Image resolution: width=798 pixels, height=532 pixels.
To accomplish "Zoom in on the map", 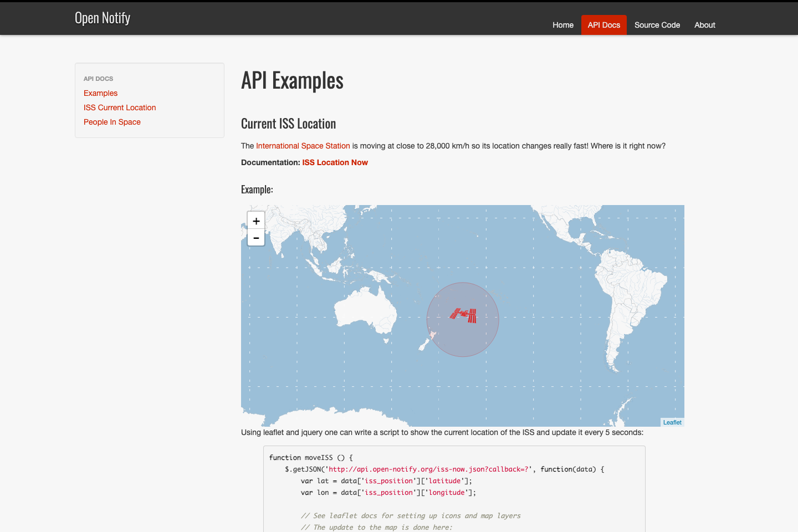I will pyautogui.click(x=255, y=220).
